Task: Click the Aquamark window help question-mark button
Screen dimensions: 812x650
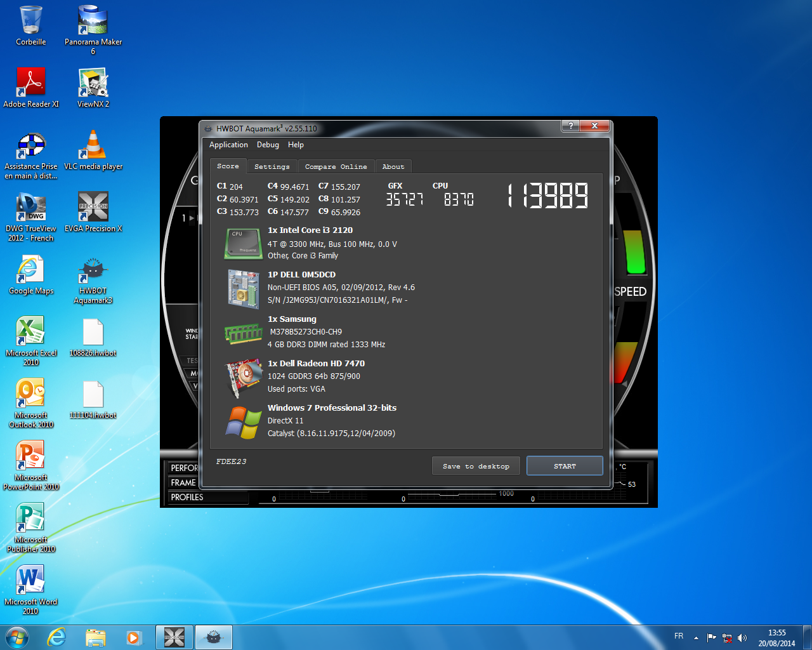Action: tap(570, 126)
